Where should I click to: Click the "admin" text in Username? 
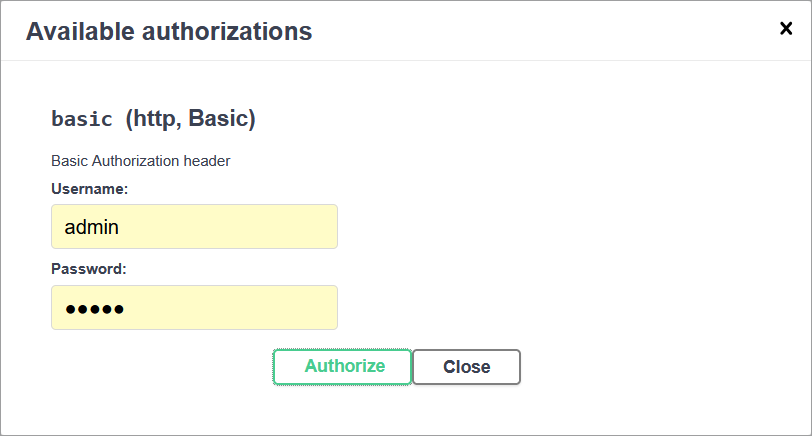[92, 227]
